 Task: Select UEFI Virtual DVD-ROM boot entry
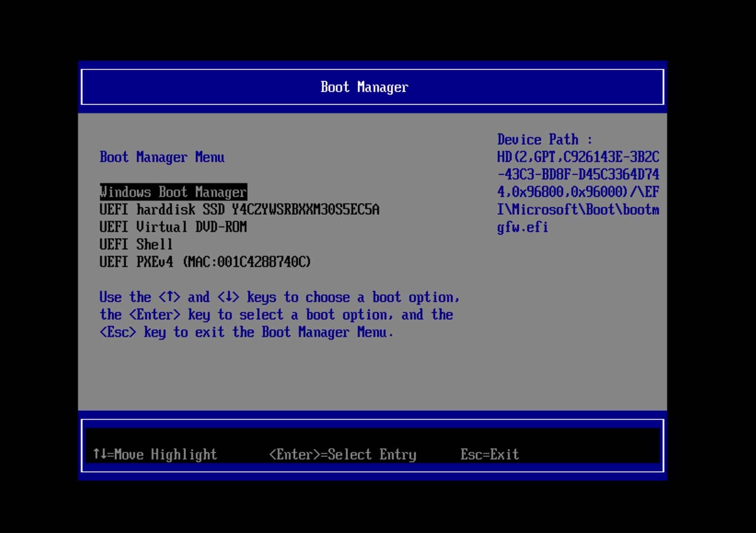coord(173,227)
